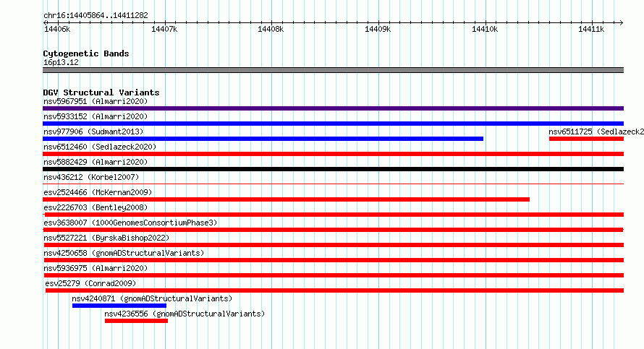Click the nsv5933152 (Almarri2020) label
Screen dimensions: 644x349
96,116
